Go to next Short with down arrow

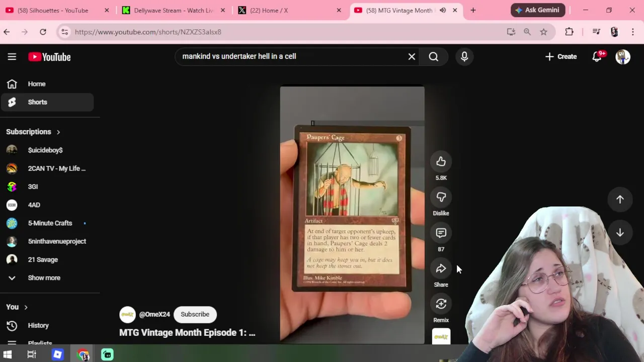point(620,232)
